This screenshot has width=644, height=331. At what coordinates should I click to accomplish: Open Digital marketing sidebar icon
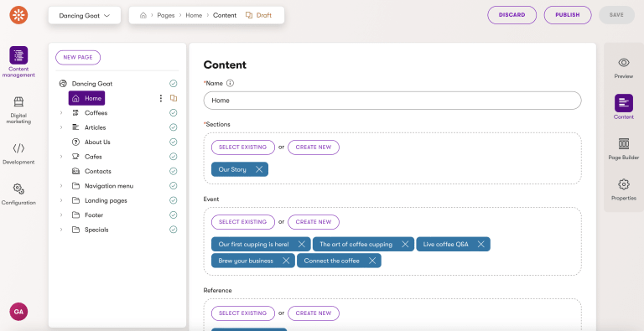(18, 101)
